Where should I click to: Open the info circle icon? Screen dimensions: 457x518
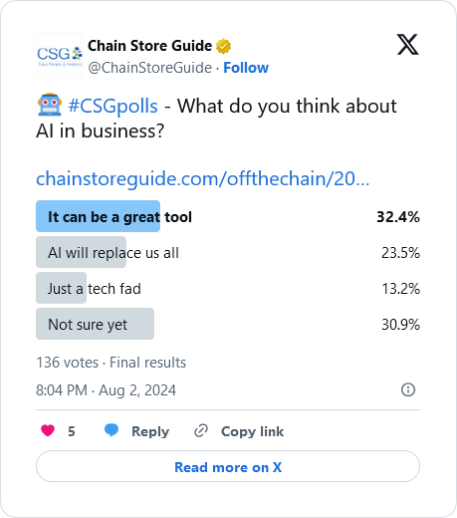[x=408, y=390]
